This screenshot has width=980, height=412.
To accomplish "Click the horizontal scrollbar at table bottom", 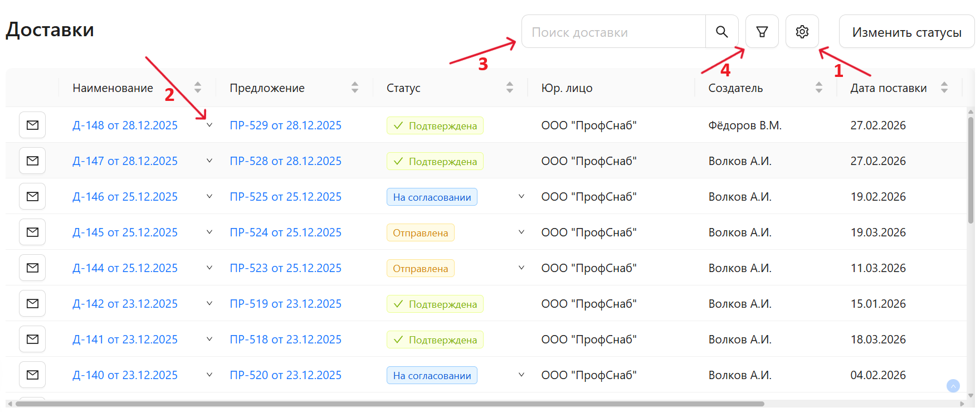I will [390, 404].
